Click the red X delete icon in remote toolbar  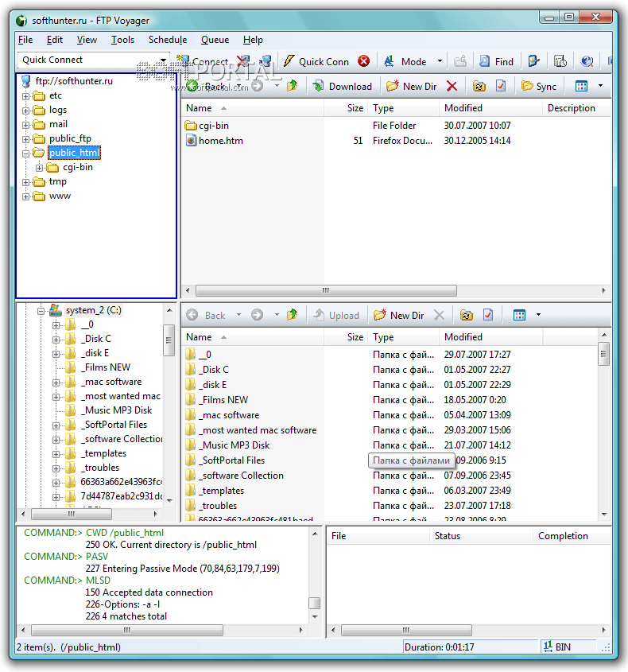[452, 86]
